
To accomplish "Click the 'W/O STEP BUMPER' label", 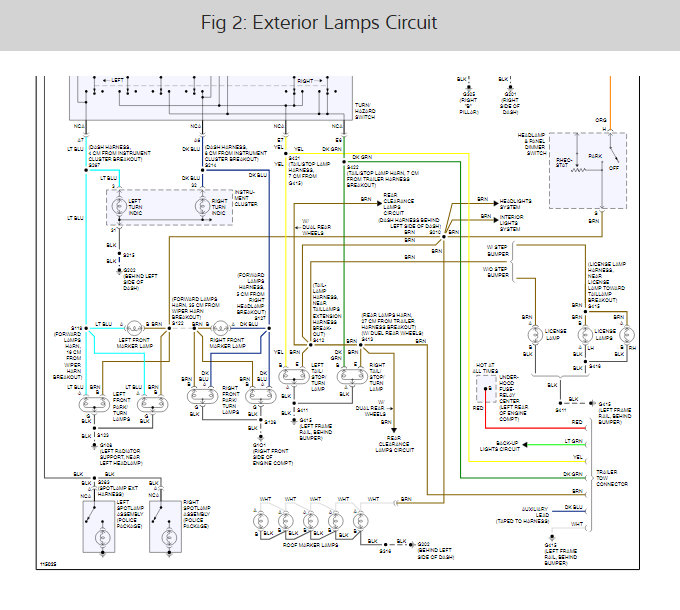I will click(x=496, y=272).
